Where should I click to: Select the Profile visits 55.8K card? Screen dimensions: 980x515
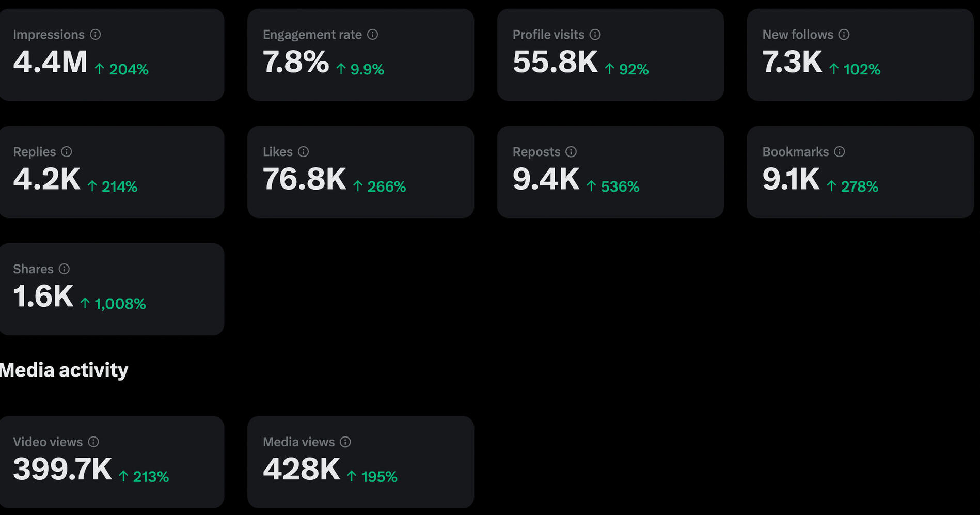(x=610, y=55)
